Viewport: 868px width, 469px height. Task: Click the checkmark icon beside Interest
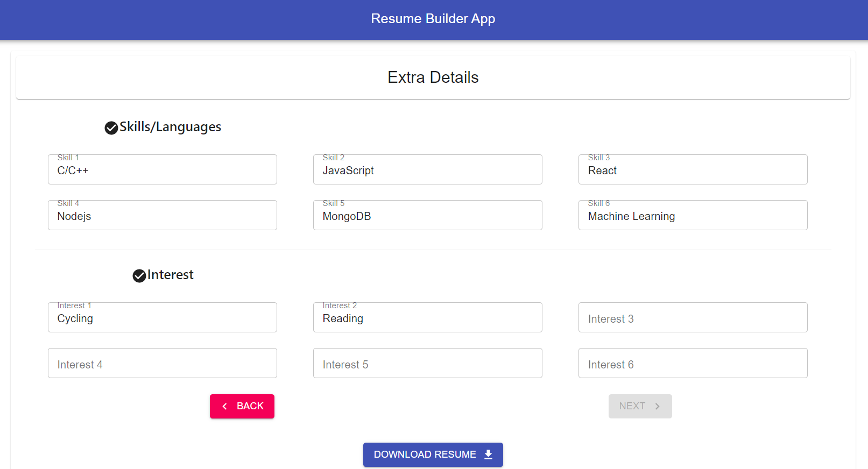(139, 276)
